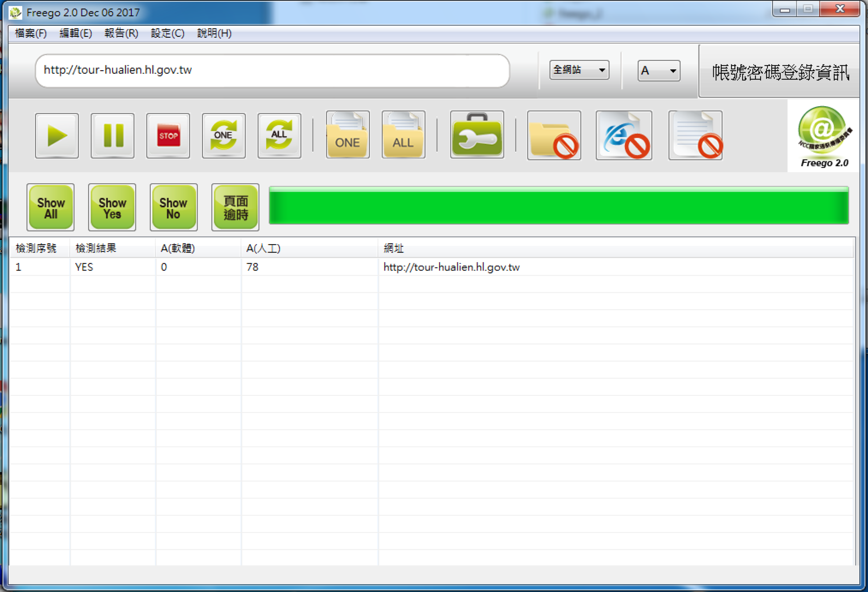This screenshot has width=868, height=592.
Task: Expand the A level dropdown
Action: tap(658, 71)
